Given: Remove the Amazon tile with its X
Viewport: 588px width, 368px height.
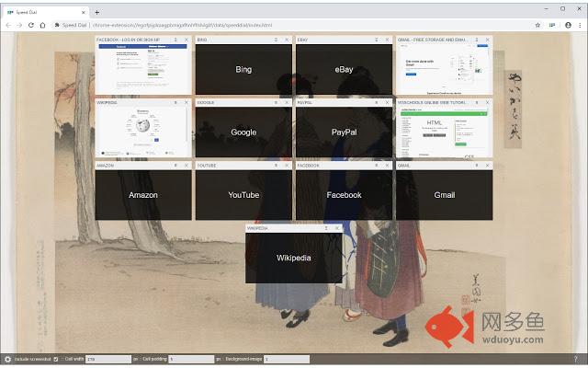Looking at the screenshot, I should (187, 166).
